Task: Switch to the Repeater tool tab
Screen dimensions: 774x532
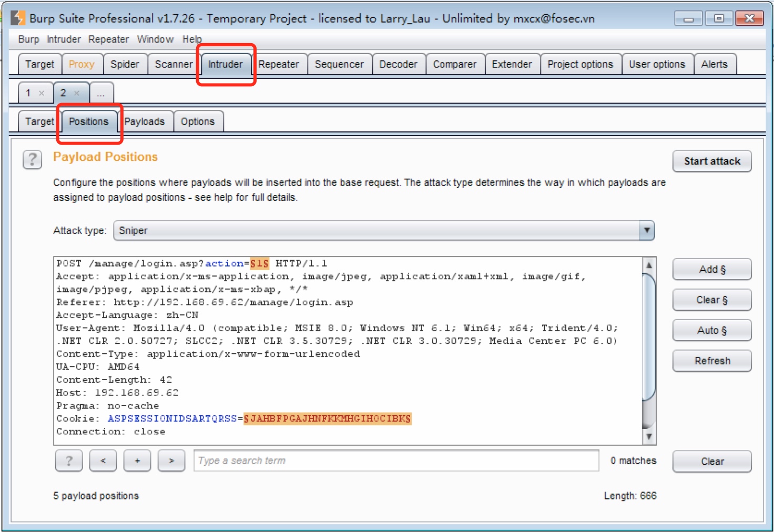Action: click(279, 64)
